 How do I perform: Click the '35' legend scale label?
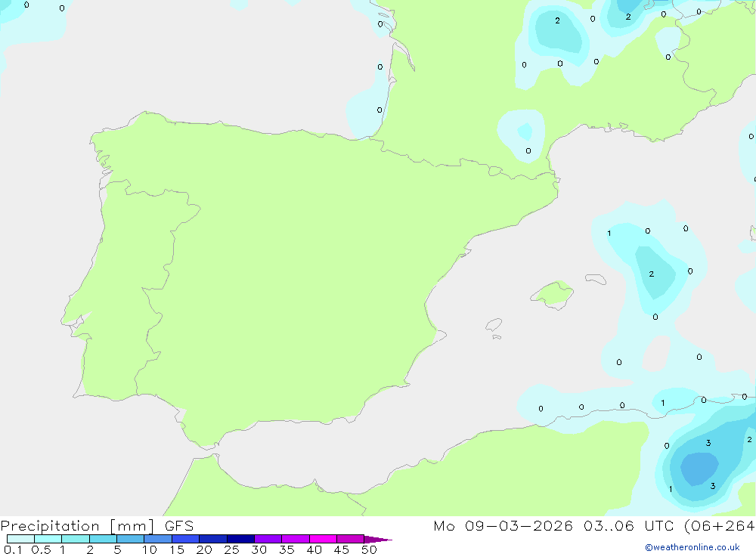(287, 549)
